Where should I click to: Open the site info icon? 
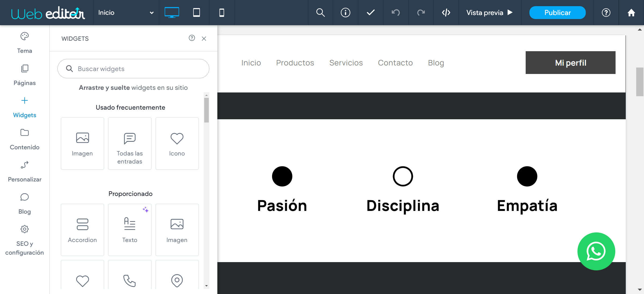tap(345, 13)
